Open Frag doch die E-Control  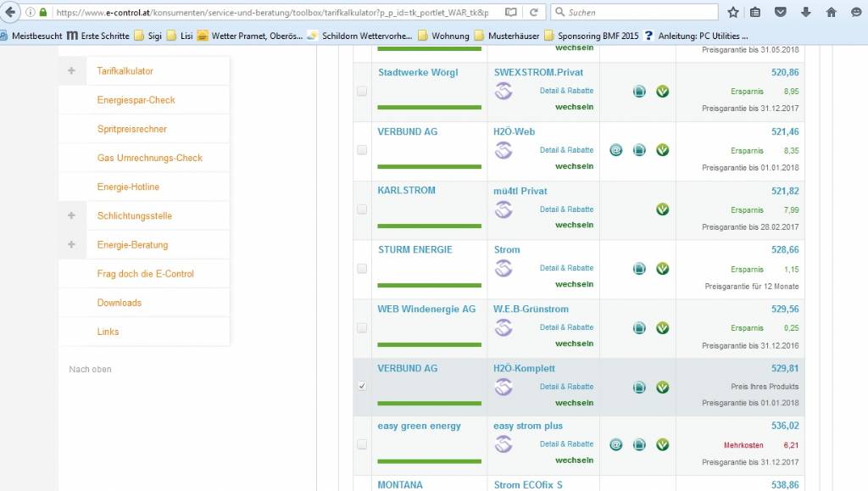(x=146, y=274)
